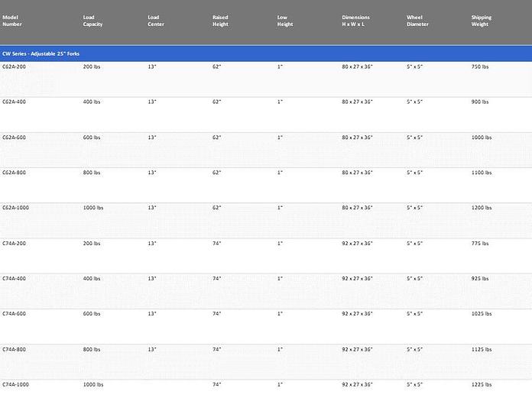This screenshot has width=532, height=401.
Task: Select the 1125 lbs shipping weight cell
Action: click(482, 349)
